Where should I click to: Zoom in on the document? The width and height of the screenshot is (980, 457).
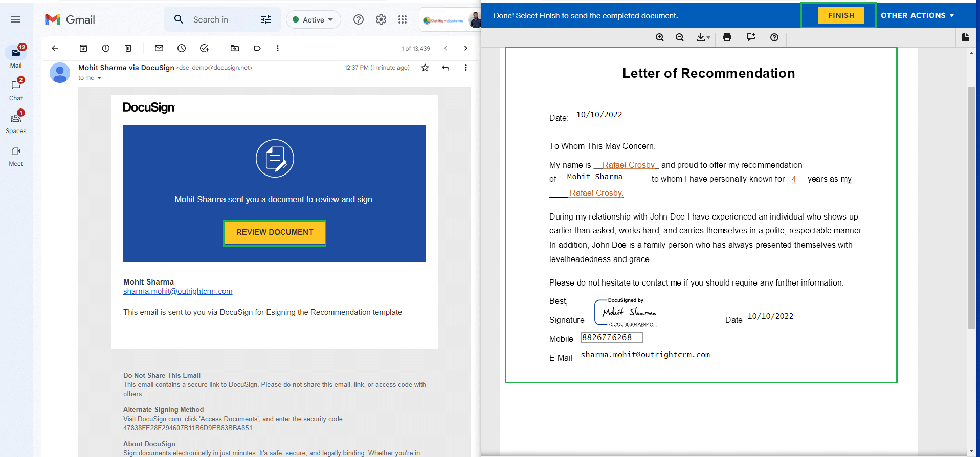tap(660, 37)
